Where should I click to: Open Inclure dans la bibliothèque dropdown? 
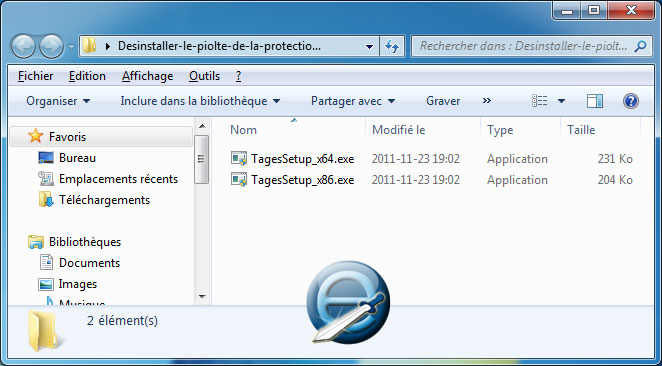(x=201, y=101)
